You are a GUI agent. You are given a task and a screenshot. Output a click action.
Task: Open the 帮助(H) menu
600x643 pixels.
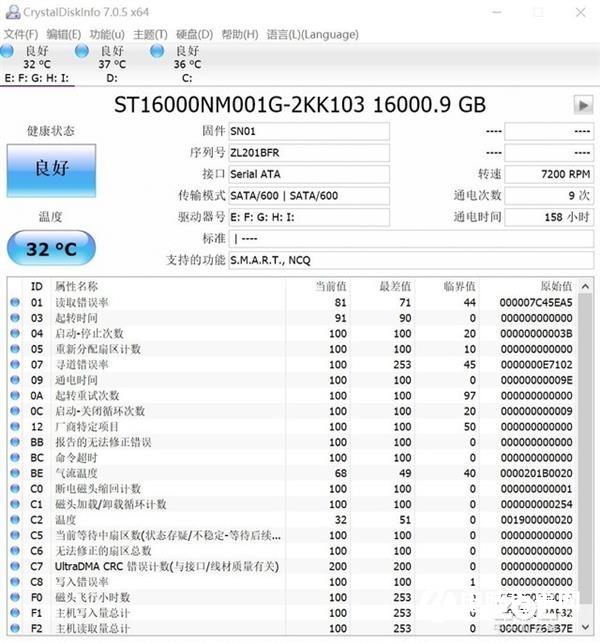point(240,34)
